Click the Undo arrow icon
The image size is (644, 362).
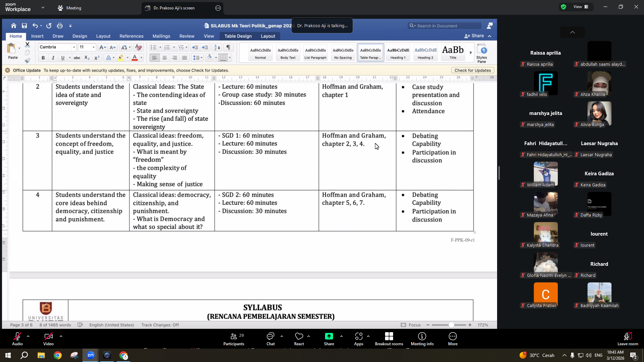tap(35, 26)
